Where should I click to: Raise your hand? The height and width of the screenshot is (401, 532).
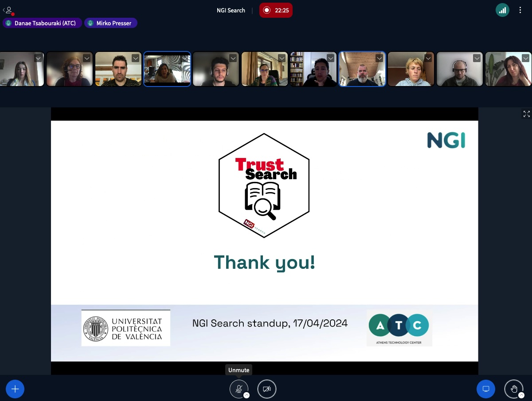point(514,389)
